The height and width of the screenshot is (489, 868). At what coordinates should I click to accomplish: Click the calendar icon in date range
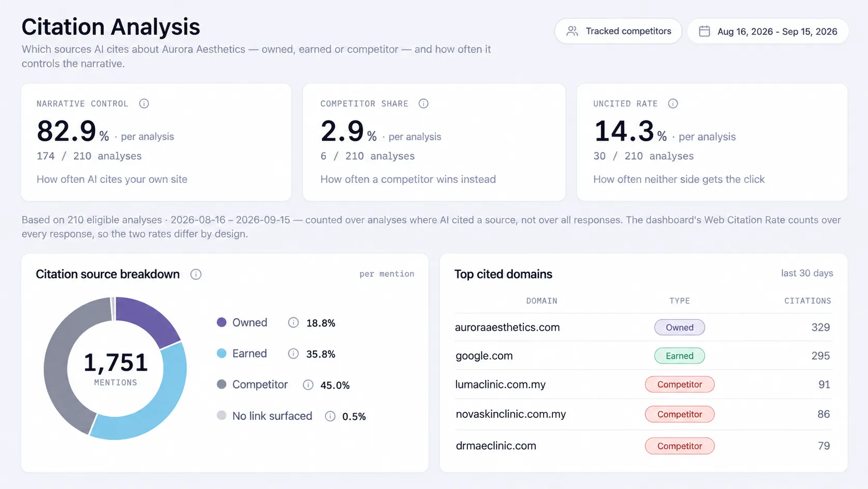point(704,31)
